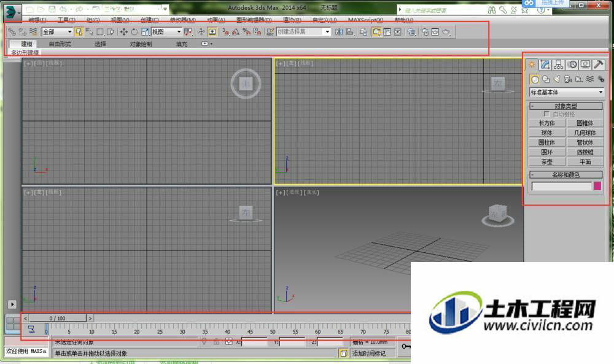614x364 pixels.
Task: Open the Material Editor icon
Action: [411, 32]
